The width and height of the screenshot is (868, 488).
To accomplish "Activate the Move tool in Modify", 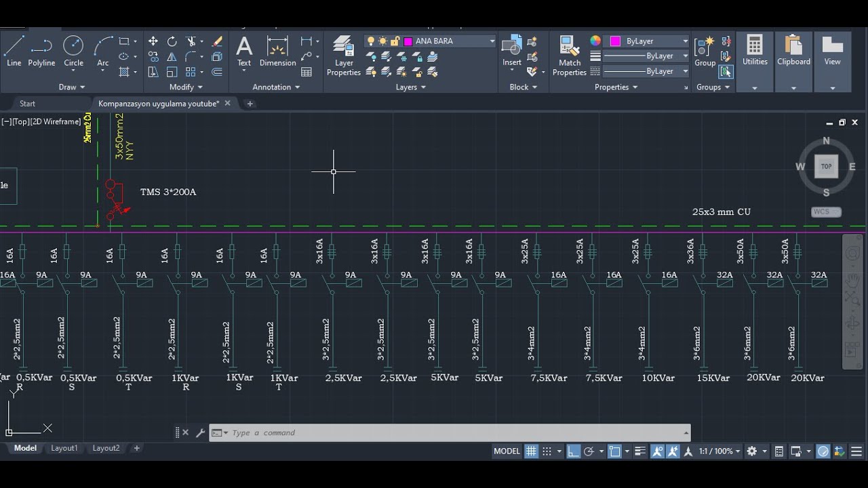I will pos(153,41).
